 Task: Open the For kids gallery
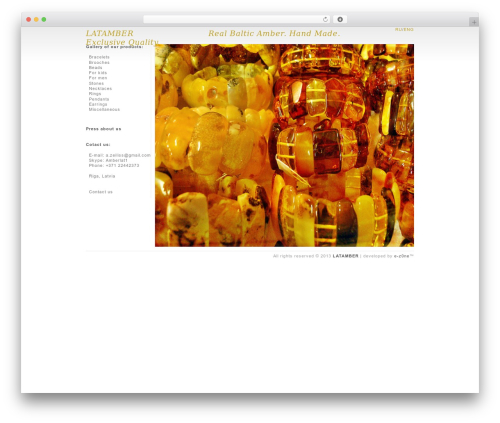(x=98, y=73)
